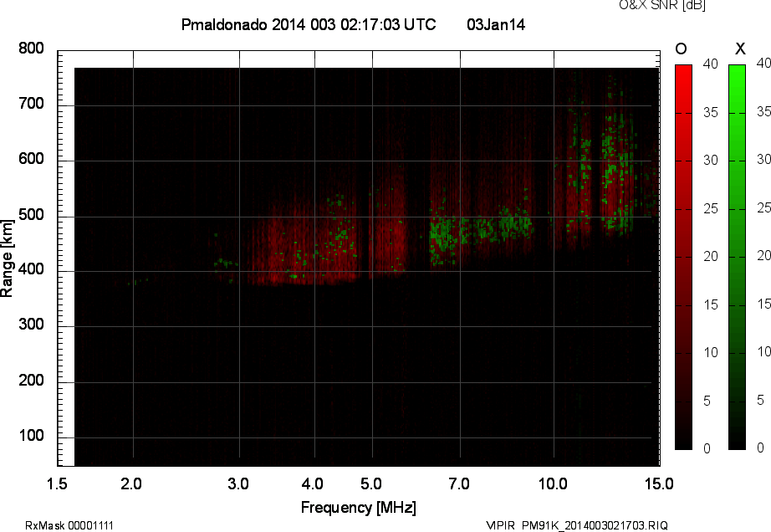Click the 'O' label above the red bar

click(x=681, y=49)
